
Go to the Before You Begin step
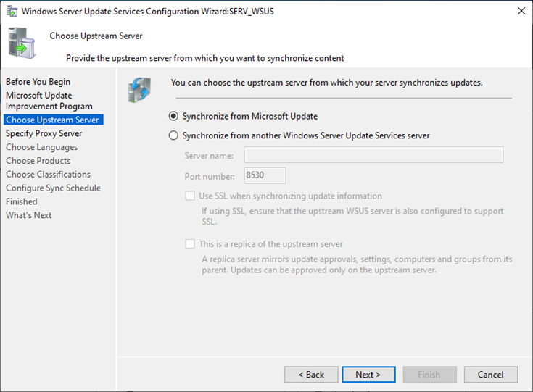coord(38,82)
